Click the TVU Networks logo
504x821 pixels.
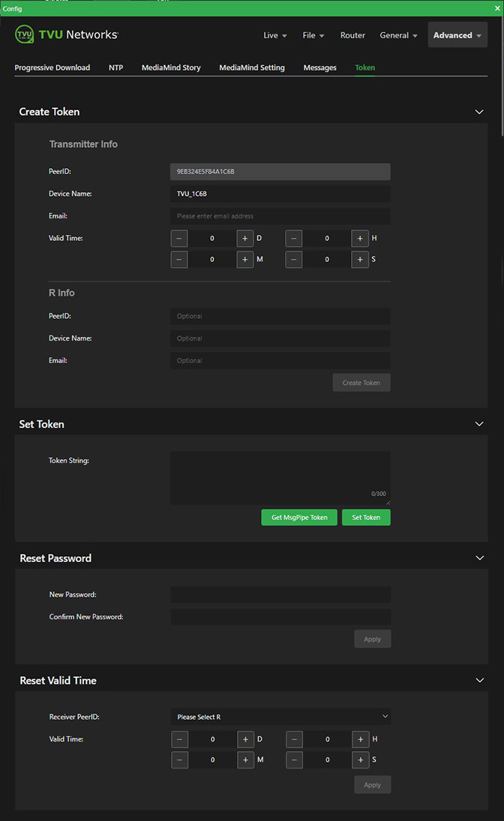tap(66, 35)
